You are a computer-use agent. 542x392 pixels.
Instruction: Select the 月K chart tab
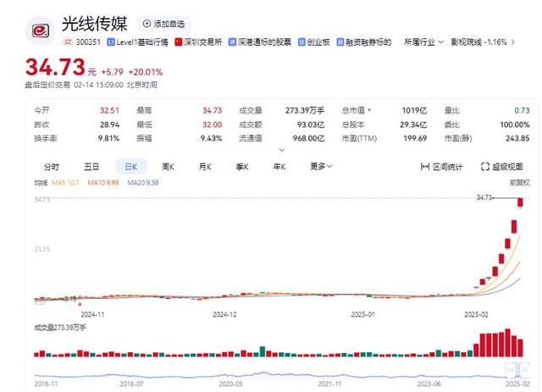click(205, 167)
